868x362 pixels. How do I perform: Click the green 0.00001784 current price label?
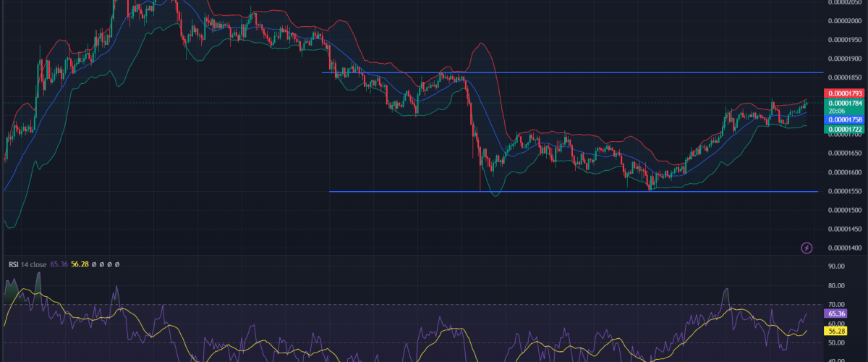pyautogui.click(x=845, y=103)
